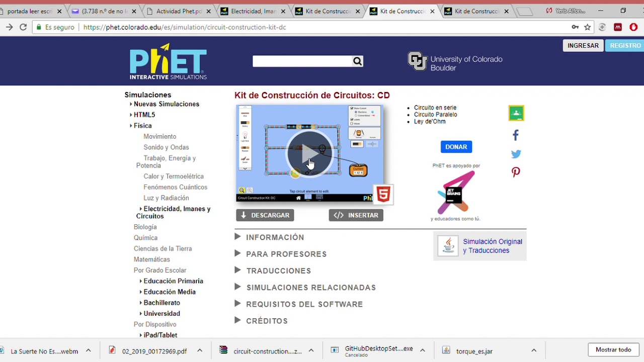This screenshot has height=362, width=644.
Task: Share simulation to Google Classroom
Action: coord(516,113)
